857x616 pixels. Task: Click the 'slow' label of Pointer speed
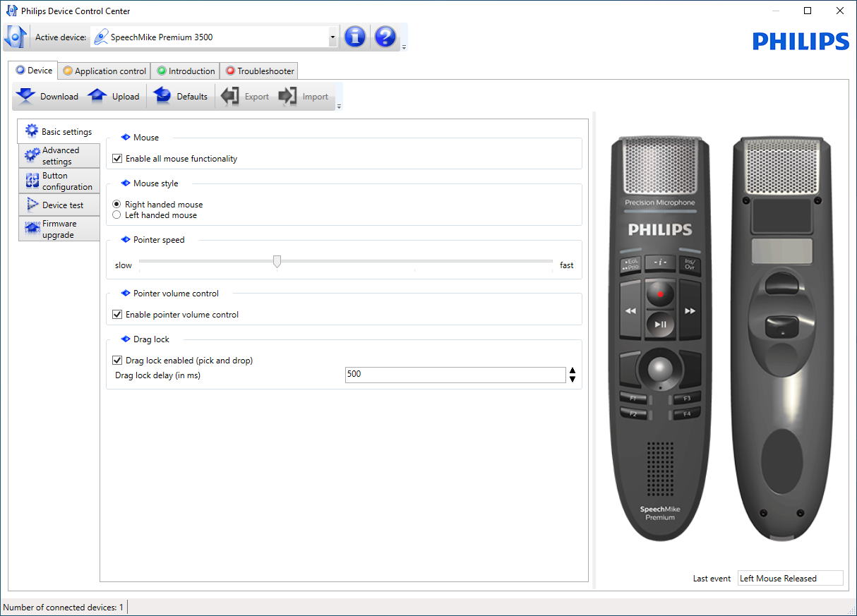(x=124, y=265)
